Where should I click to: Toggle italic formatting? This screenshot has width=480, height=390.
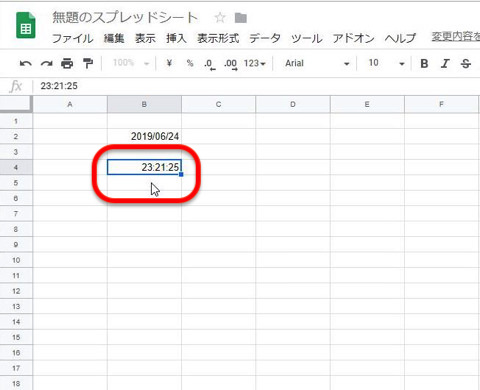click(x=445, y=63)
